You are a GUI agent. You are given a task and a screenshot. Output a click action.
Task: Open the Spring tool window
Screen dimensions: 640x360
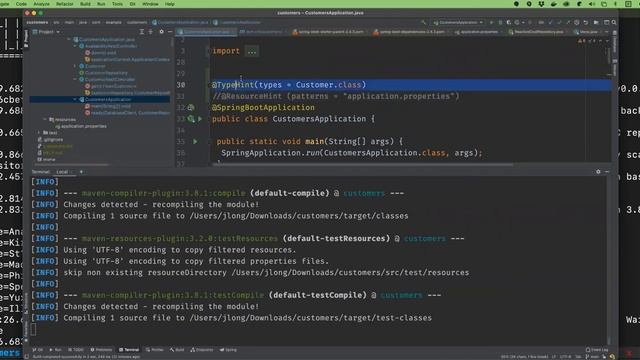pos(228,350)
